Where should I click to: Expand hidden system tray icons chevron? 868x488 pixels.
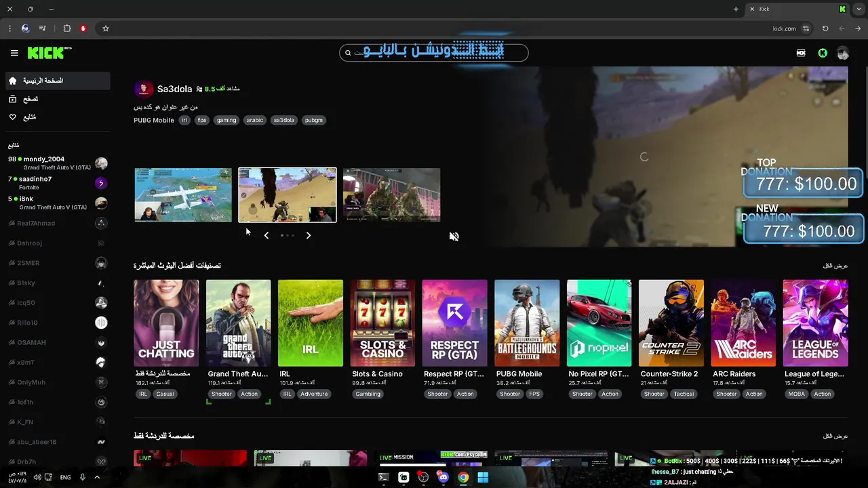[x=97, y=477]
